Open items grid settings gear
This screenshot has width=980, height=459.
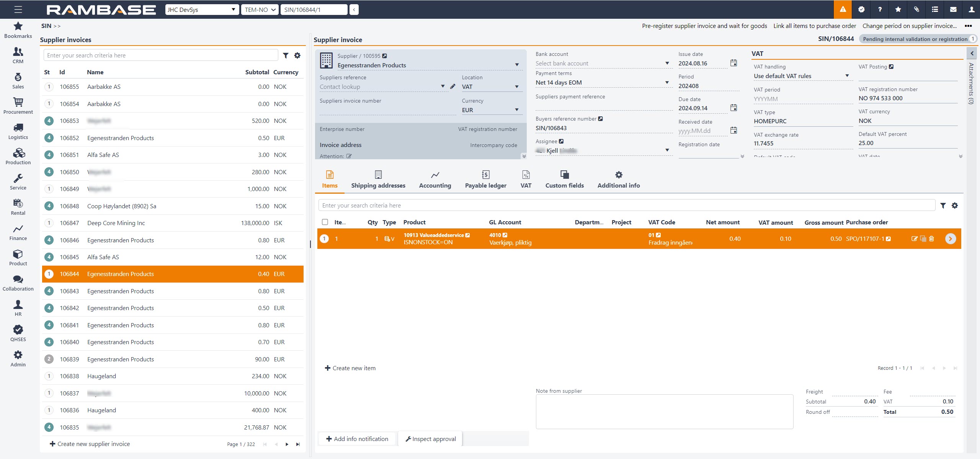click(954, 206)
